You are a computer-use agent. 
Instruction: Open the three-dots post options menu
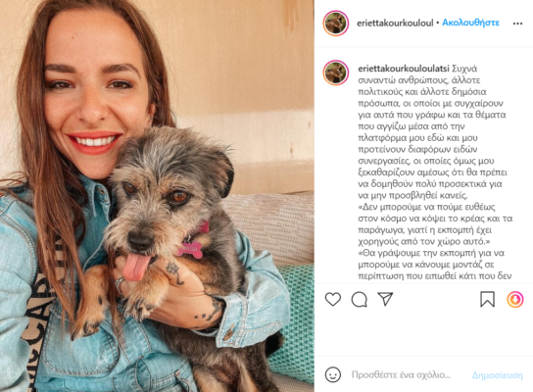point(517,24)
